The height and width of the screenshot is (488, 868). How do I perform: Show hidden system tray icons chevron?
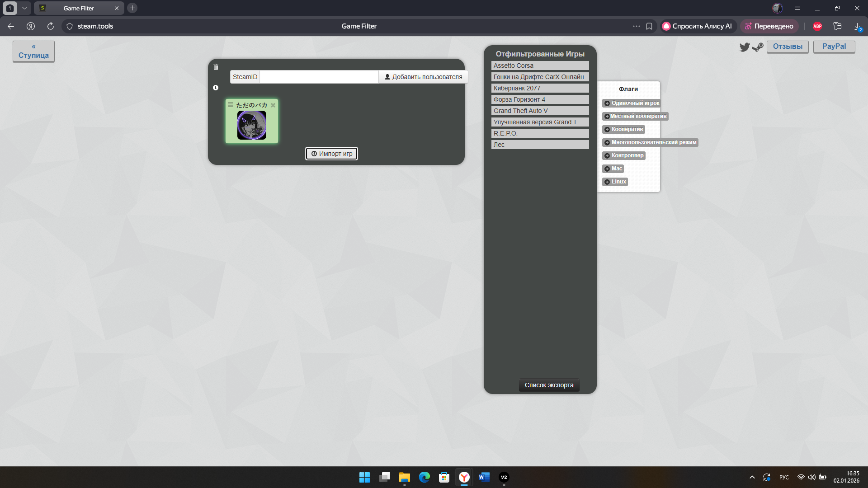tap(752, 477)
